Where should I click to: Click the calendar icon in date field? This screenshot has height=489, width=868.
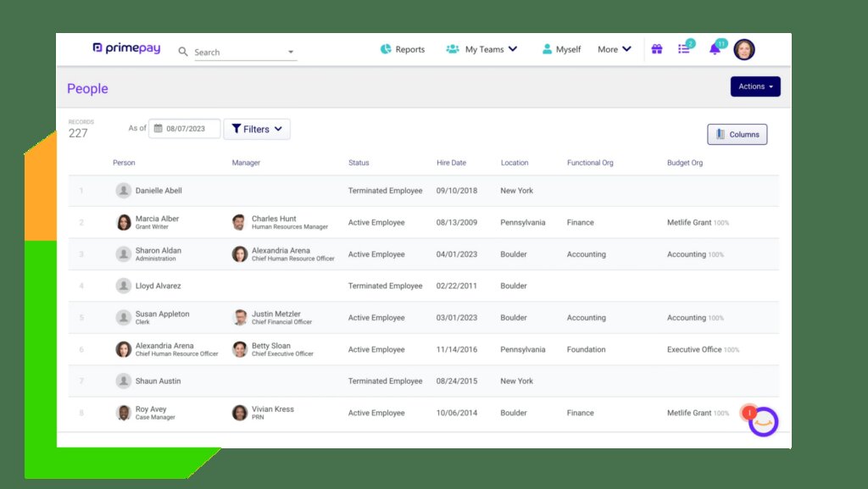click(x=158, y=129)
